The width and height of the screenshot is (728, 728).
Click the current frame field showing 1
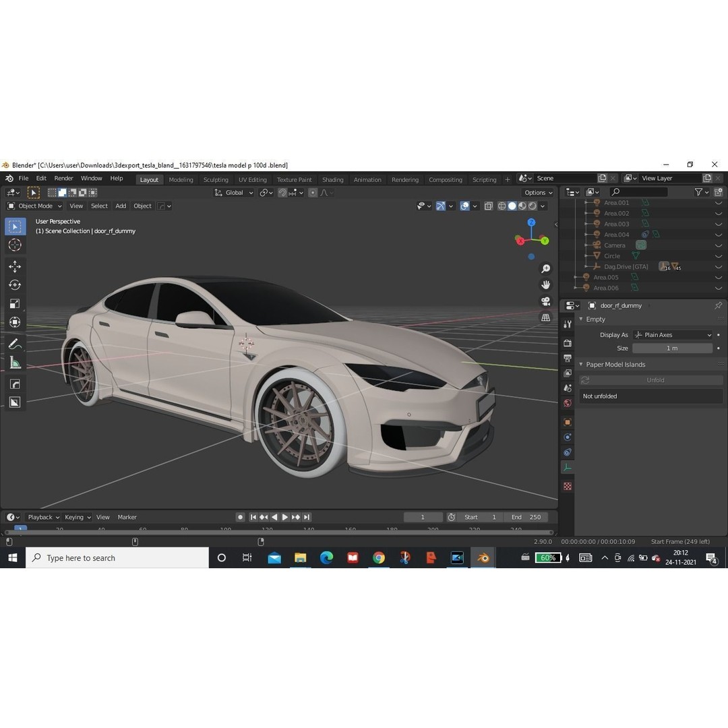[x=423, y=517]
